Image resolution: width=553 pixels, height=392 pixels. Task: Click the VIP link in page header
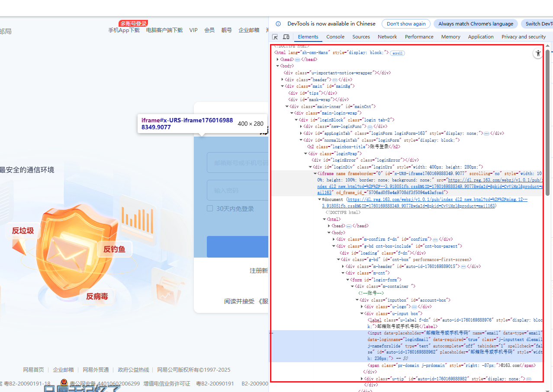click(193, 30)
